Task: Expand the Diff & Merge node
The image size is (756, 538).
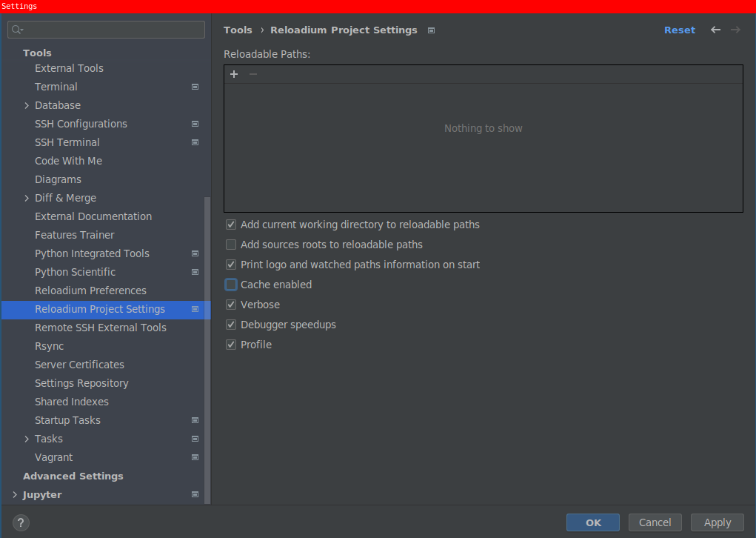Action: tap(27, 199)
